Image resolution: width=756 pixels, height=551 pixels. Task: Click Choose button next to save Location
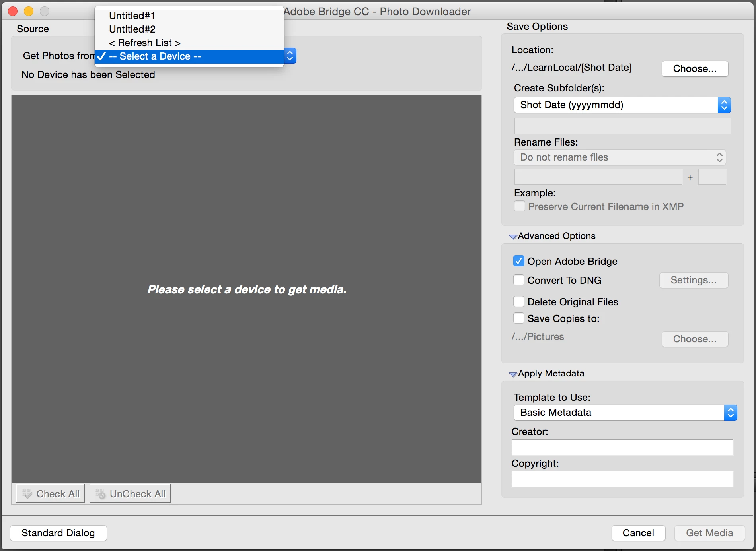[695, 68]
